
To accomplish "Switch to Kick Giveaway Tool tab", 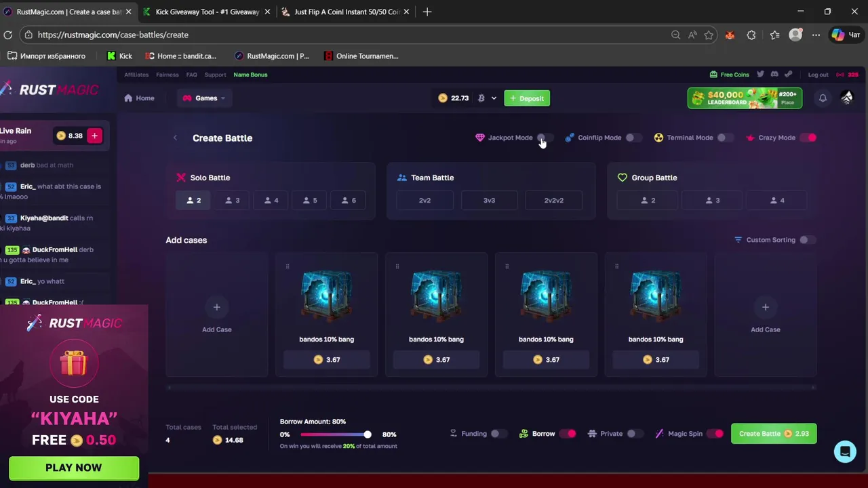I will point(207,12).
